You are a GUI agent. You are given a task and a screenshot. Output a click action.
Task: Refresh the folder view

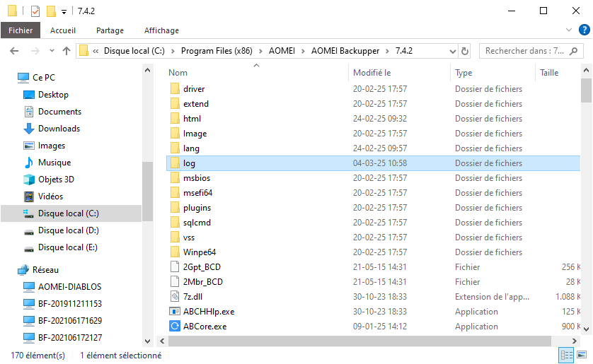[x=465, y=51]
